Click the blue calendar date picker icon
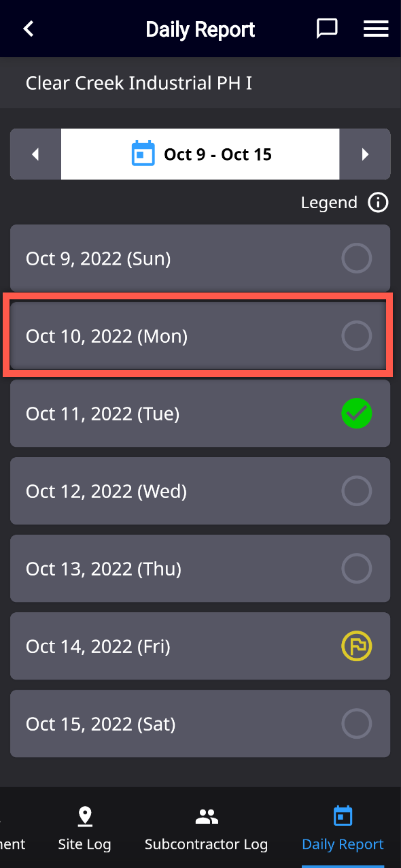The width and height of the screenshot is (401, 868). 143,154
